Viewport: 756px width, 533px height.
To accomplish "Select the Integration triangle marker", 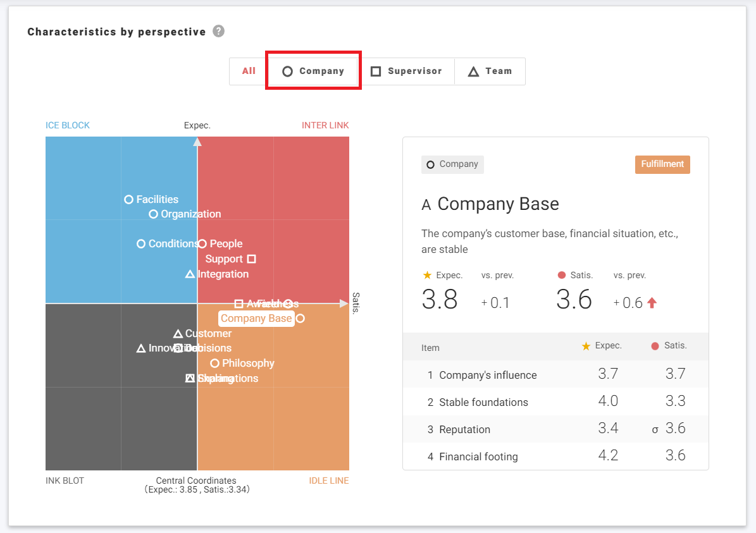I will (x=190, y=274).
